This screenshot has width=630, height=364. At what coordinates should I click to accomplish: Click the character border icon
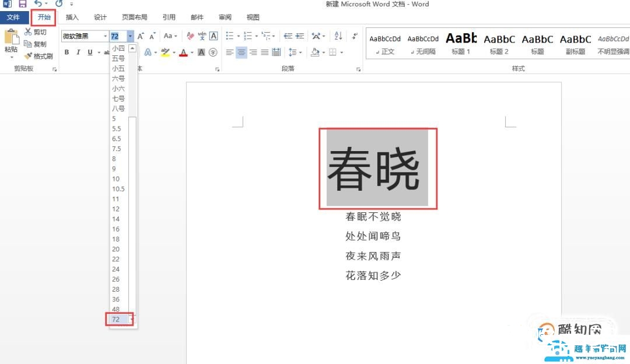pos(213,36)
